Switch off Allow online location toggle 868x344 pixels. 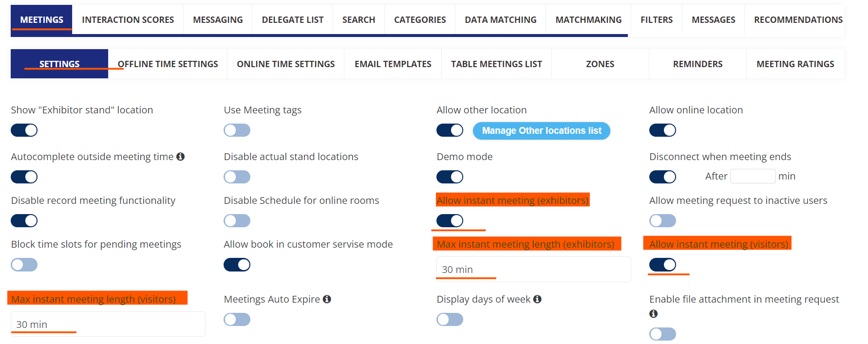click(x=662, y=130)
